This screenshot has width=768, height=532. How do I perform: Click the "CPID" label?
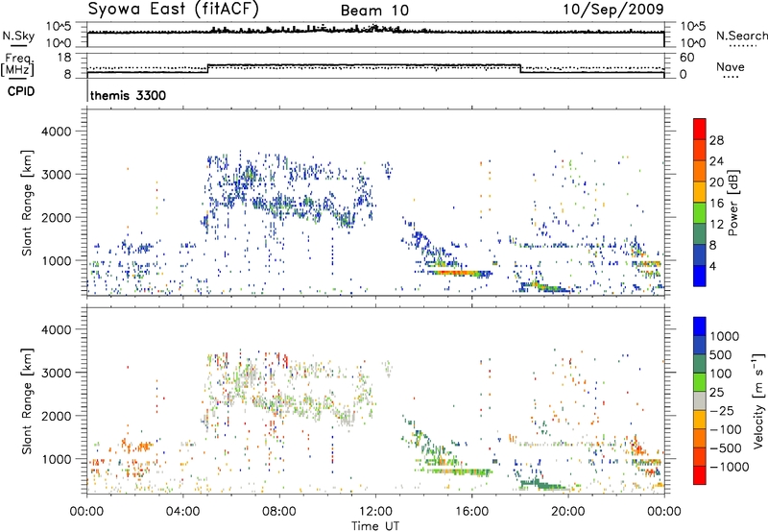[21, 91]
